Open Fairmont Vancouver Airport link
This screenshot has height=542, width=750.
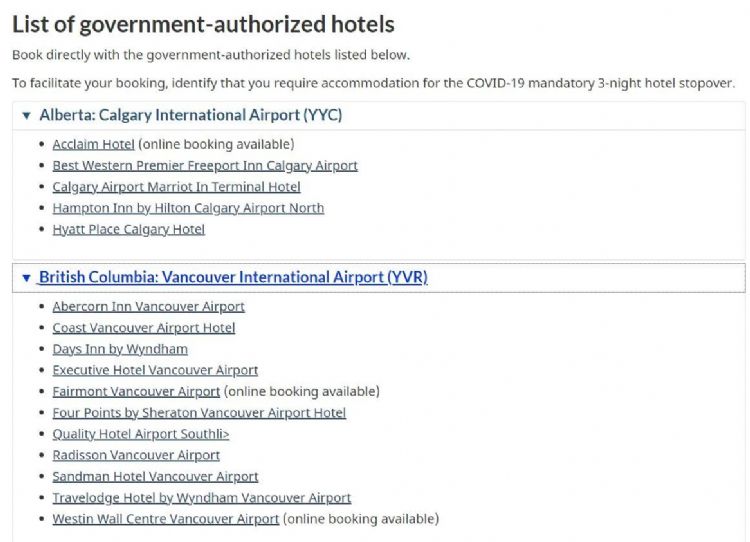136,391
